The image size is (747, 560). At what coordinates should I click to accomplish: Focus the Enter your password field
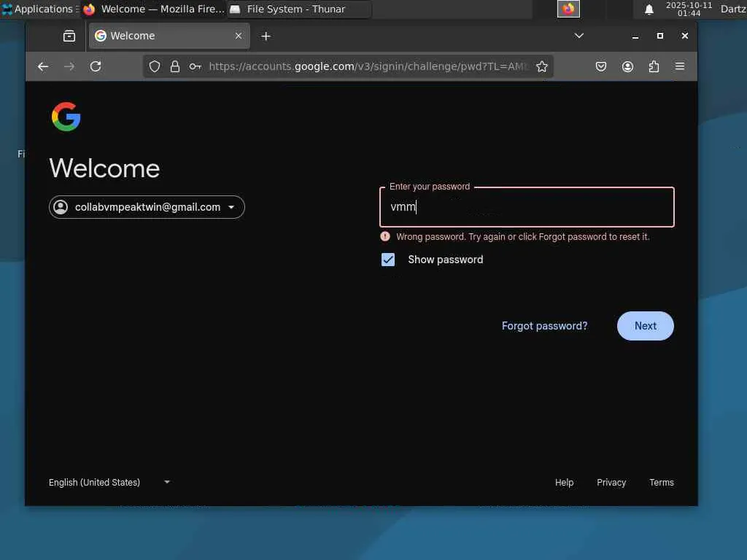point(527,206)
